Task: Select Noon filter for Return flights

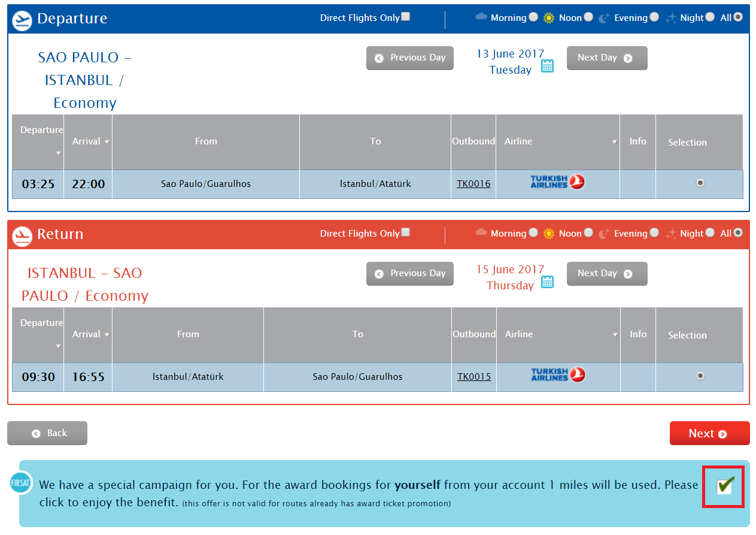Action: 588,233
